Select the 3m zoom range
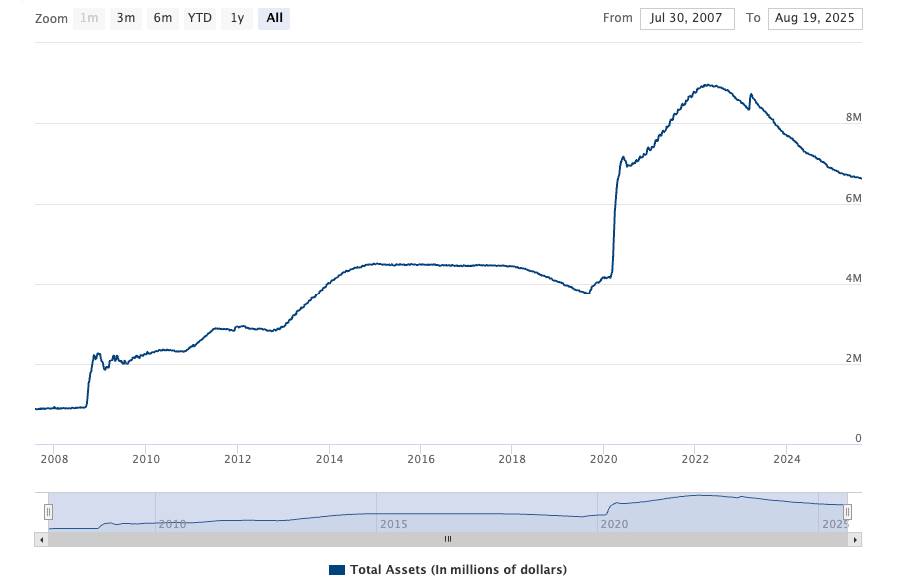This screenshot has width=898, height=588. click(x=126, y=18)
